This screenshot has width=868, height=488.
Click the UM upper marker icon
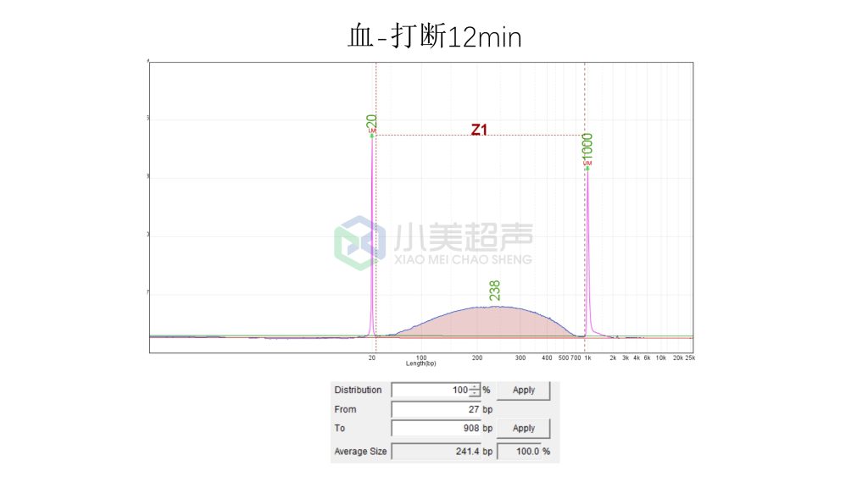click(x=587, y=162)
